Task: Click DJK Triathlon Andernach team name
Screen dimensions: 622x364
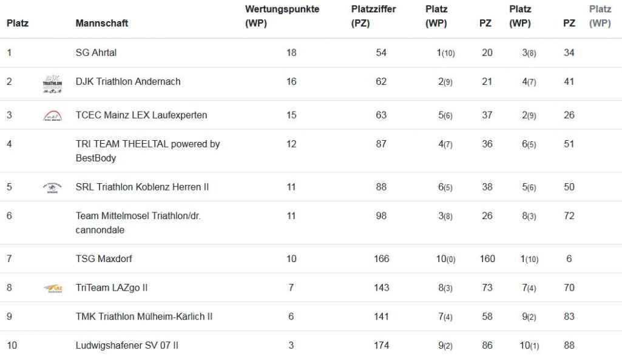Action: point(127,82)
